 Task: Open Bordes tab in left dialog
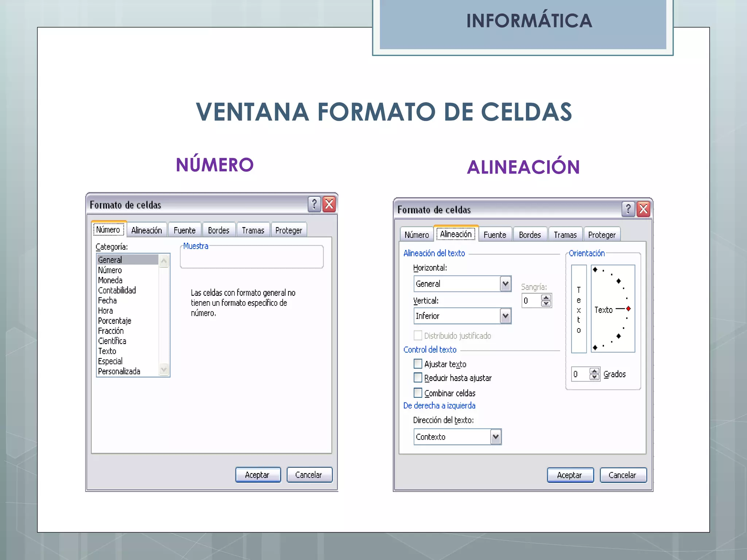click(x=218, y=230)
